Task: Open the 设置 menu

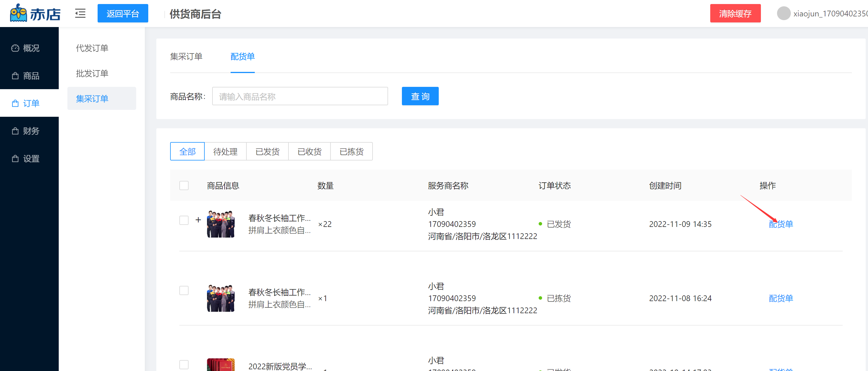Action: (29, 158)
